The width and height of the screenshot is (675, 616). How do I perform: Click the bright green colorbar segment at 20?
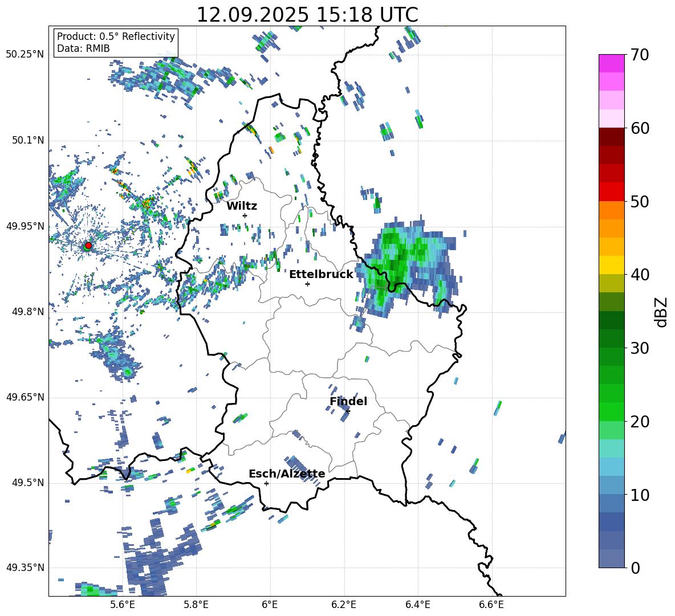click(611, 411)
